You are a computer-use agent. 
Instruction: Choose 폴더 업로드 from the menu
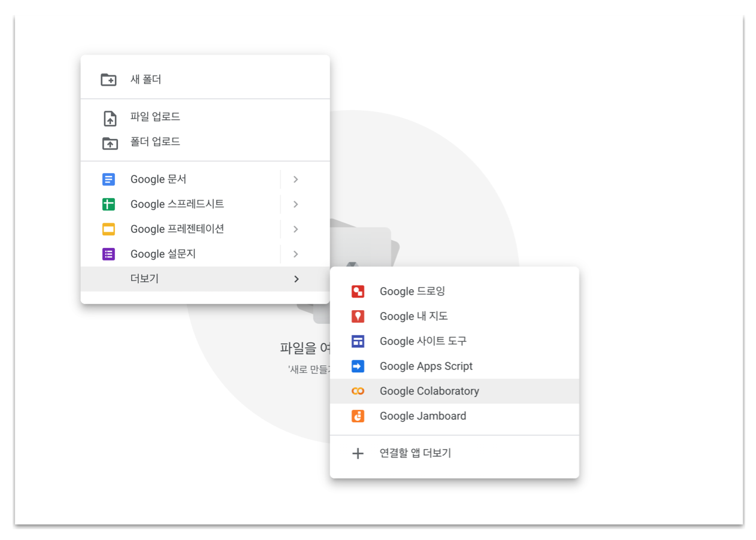coord(205,142)
